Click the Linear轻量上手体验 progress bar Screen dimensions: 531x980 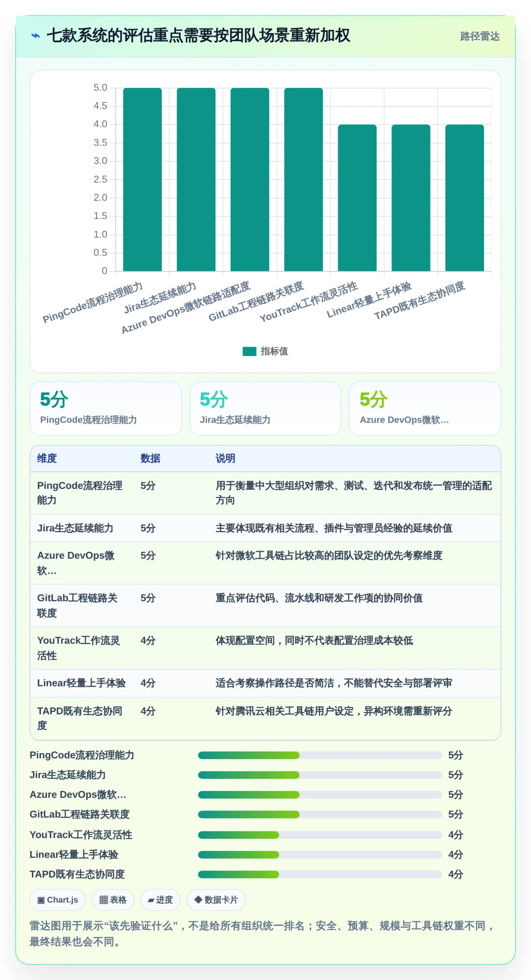[320, 855]
